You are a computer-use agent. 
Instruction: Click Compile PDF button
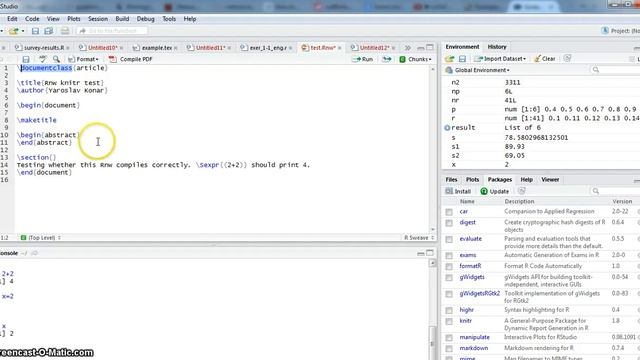coord(131,59)
